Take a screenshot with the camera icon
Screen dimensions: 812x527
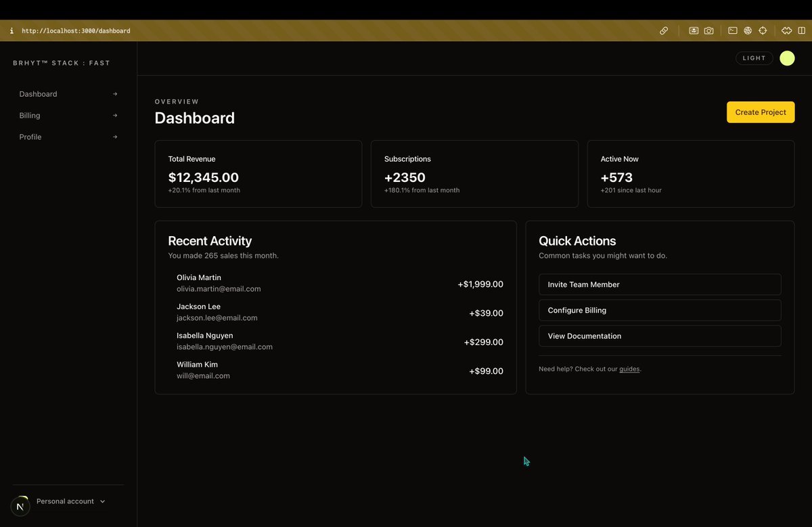pos(708,30)
